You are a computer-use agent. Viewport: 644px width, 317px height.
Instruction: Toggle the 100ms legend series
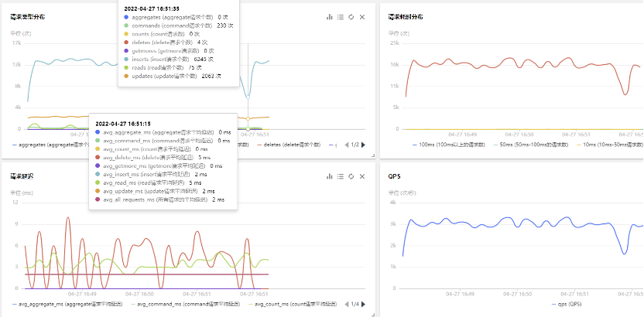[x=449, y=145]
